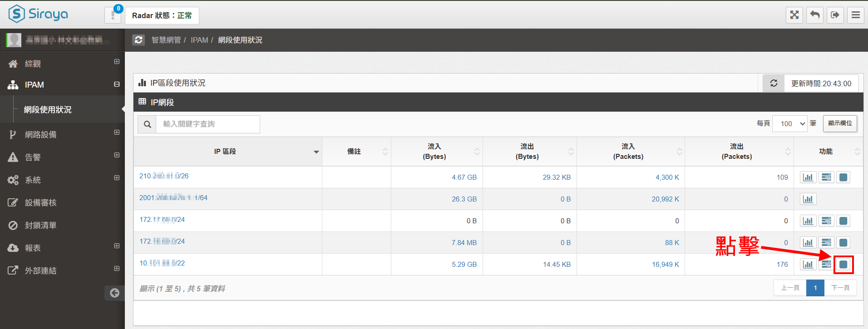Viewport: 868px width, 329px height.
Task: Select 設備審核 in the sidebar
Action: tap(40, 203)
